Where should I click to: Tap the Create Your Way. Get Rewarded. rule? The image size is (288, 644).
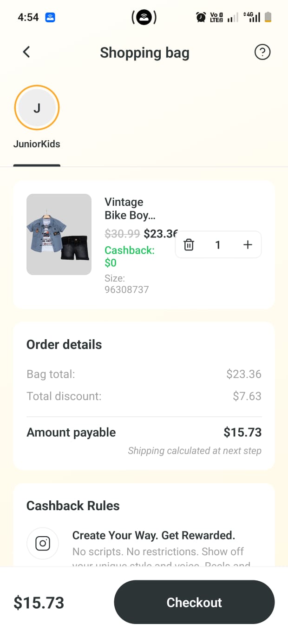coord(154,535)
